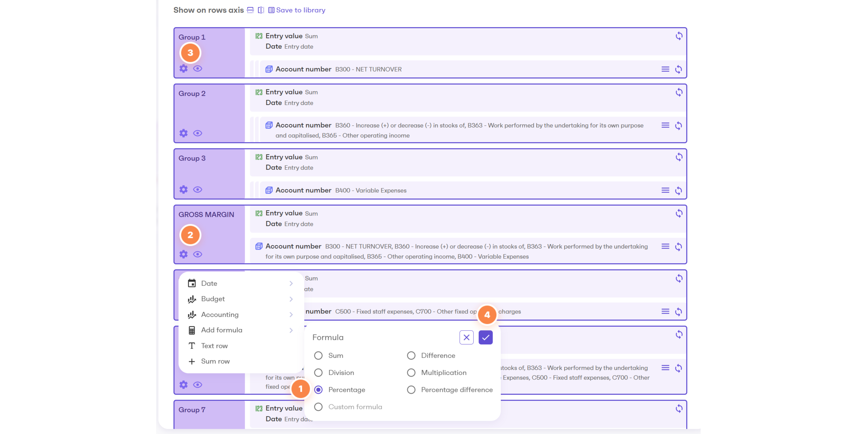Click the columns layout icon beside Show on rows axis

261,10
